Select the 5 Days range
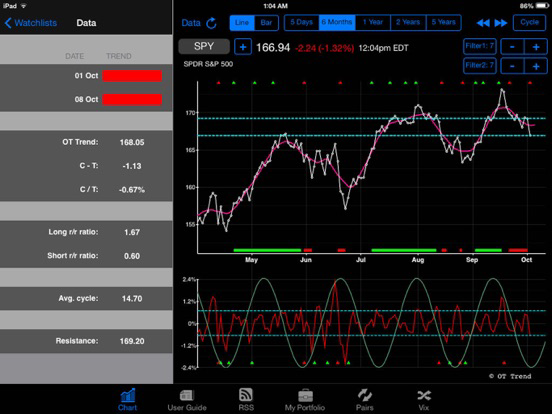The height and width of the screenshot is (414, 552). pyautogui.click(x=302, y=22)
